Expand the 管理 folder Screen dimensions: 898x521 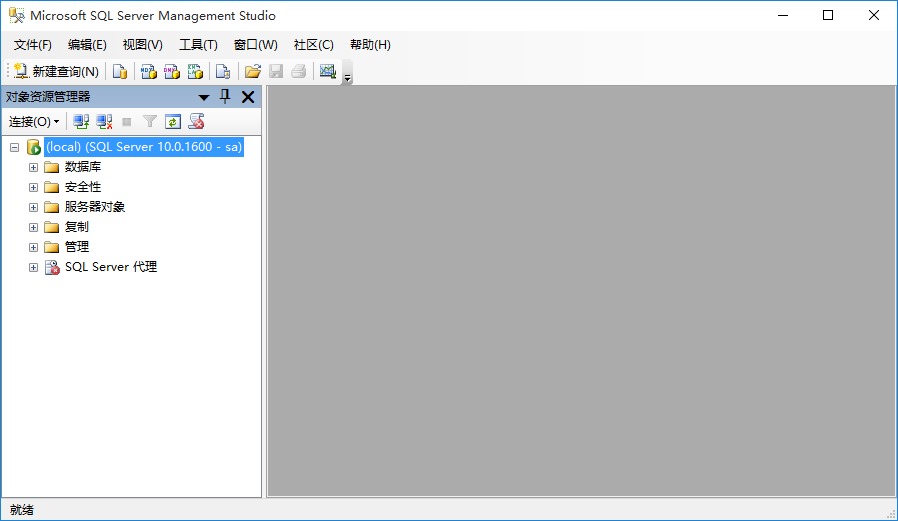(x=33, y=247)
